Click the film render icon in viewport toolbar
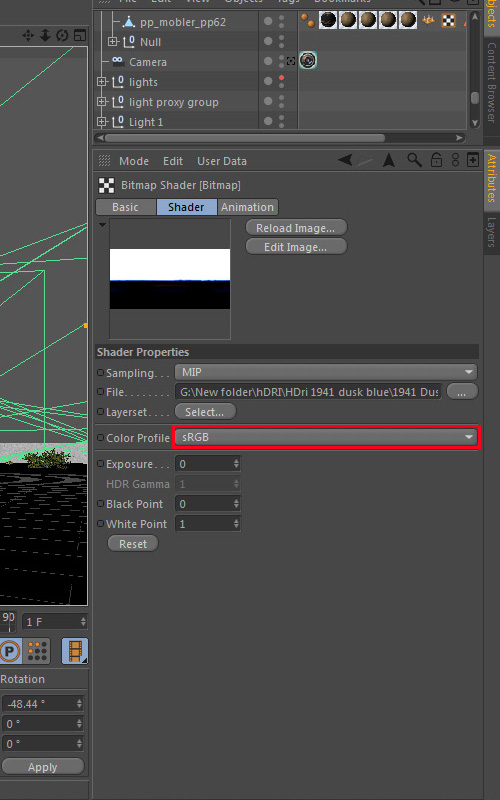This screenshot has width=500, height=800. point(75,651)
